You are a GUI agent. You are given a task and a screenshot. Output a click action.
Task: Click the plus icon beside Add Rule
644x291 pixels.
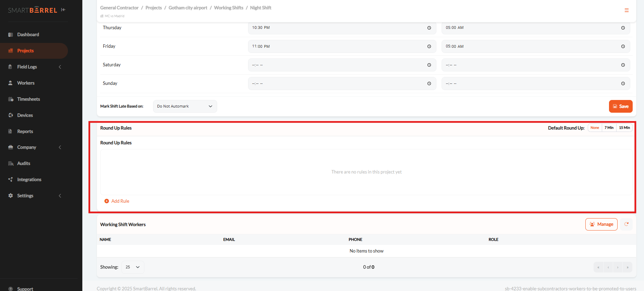107,201
